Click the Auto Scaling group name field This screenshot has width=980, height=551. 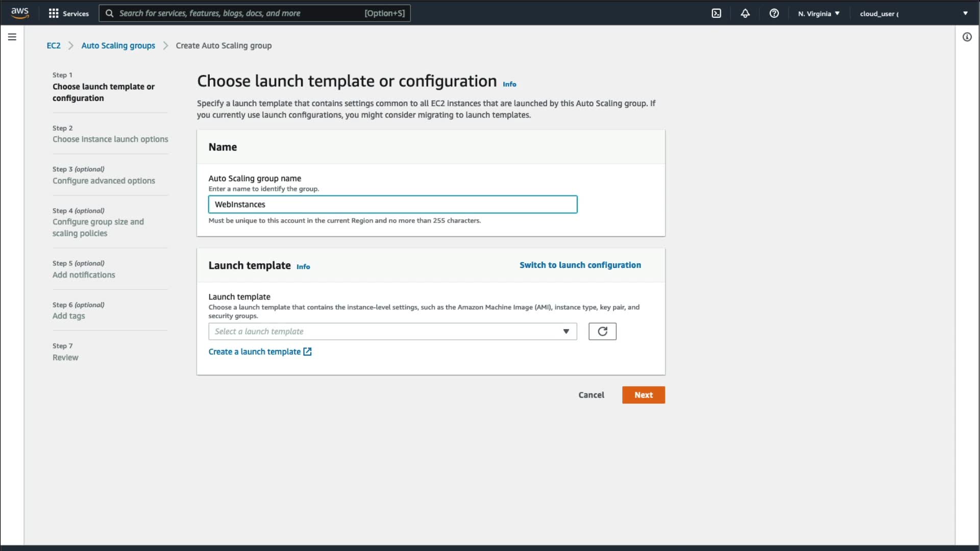click(x=392, y=205)
